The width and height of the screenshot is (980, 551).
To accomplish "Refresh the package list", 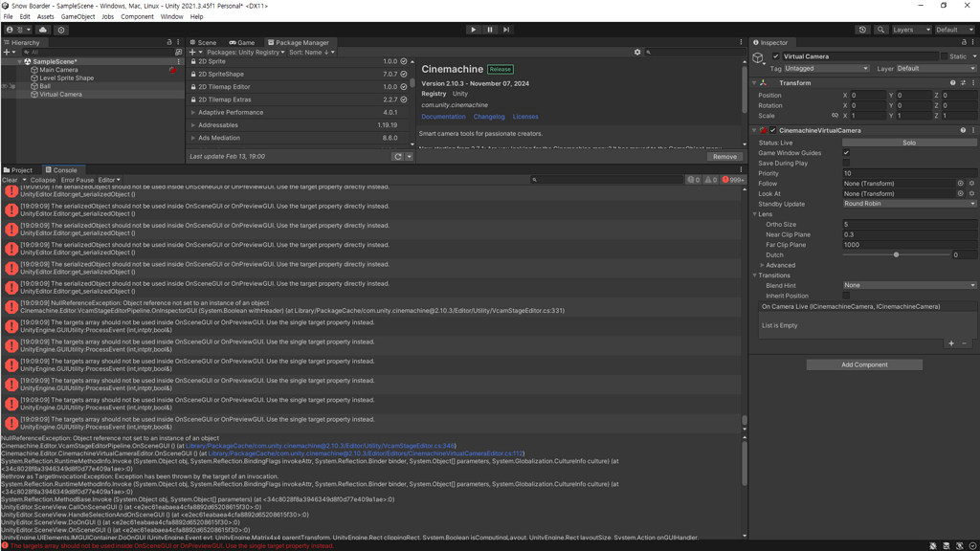I will pyautogui.click(x=397, y=157).
